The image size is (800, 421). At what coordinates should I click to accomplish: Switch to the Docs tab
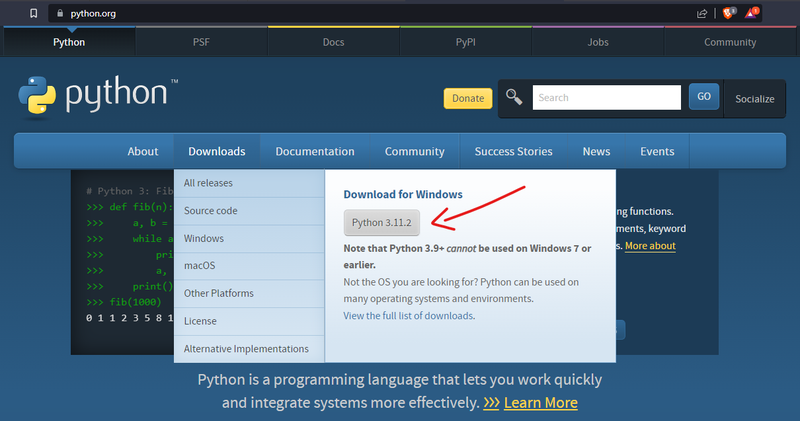[x=333, y=42]
